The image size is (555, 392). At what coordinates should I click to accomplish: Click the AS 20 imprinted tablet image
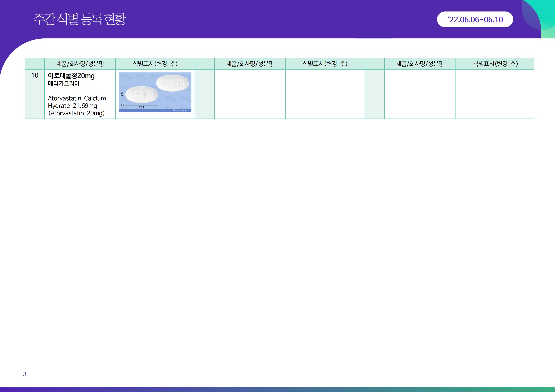[173, 83]
